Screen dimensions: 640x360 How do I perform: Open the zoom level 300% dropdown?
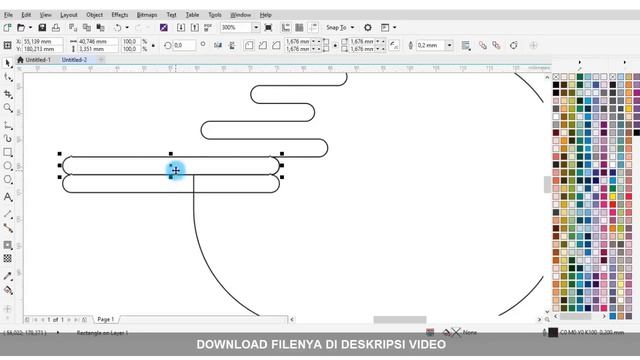256,27
